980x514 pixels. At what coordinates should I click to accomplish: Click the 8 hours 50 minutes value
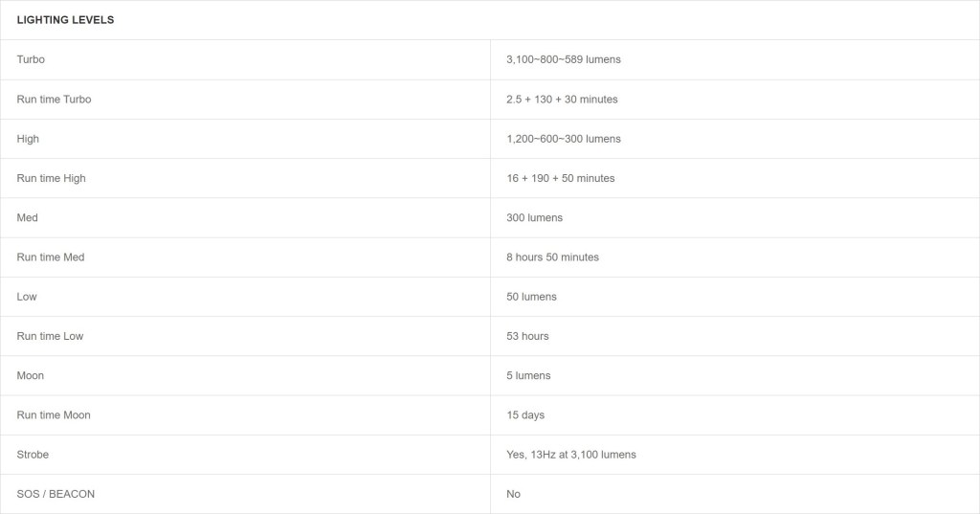tap(552, 257)
